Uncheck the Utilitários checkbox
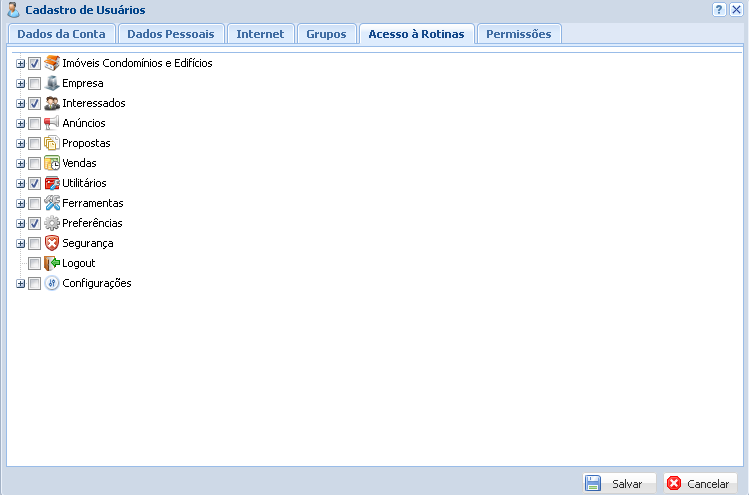This screenshot has height=495, width=749. point(34,183)
